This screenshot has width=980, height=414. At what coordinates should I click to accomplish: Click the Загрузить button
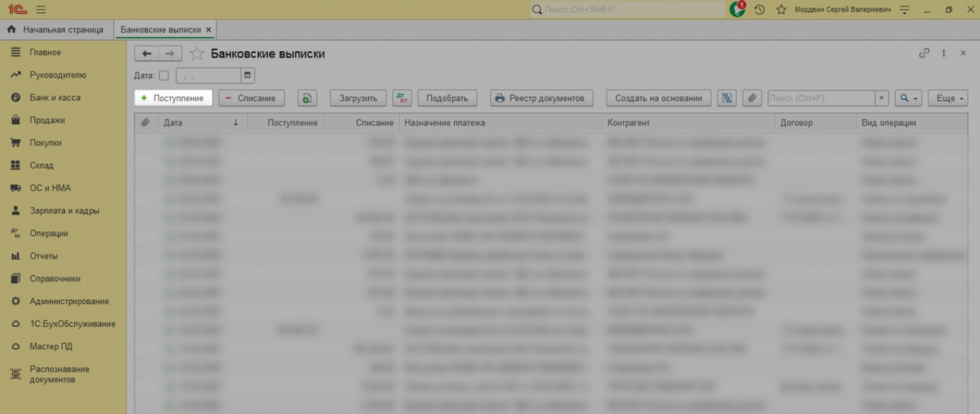[358, 98]
